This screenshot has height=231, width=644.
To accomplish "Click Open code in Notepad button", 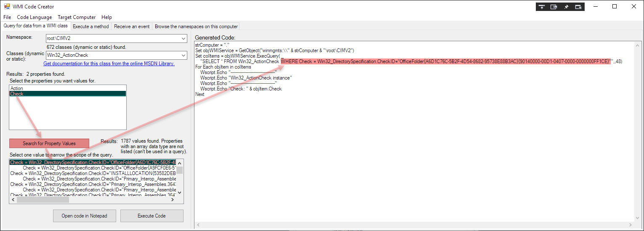I will tap(84, 216).
